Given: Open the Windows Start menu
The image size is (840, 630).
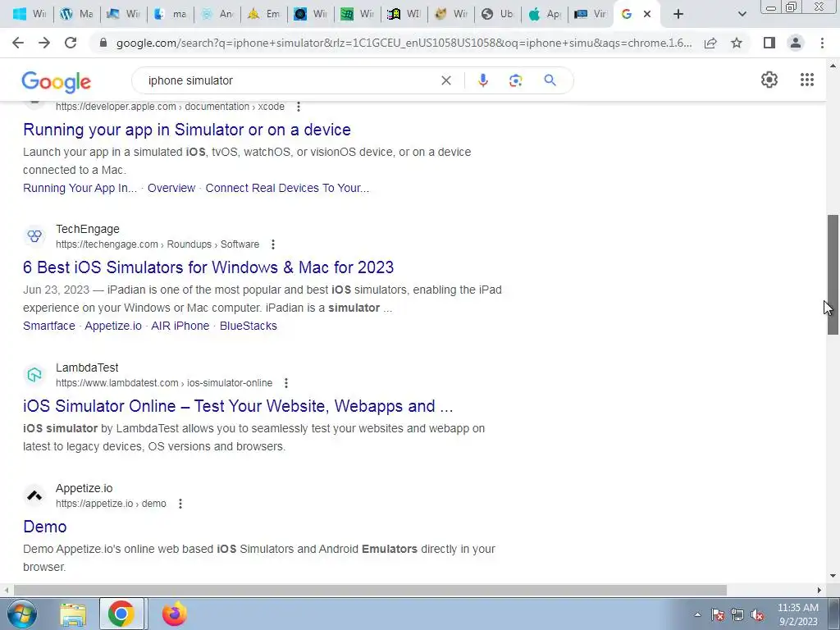Looking at the screenshot, I should point(22,614).
